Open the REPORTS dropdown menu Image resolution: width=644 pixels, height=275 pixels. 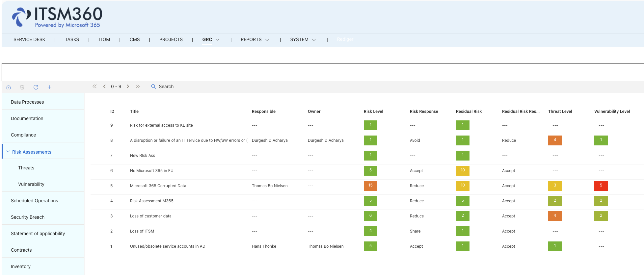tap(255, 39)
